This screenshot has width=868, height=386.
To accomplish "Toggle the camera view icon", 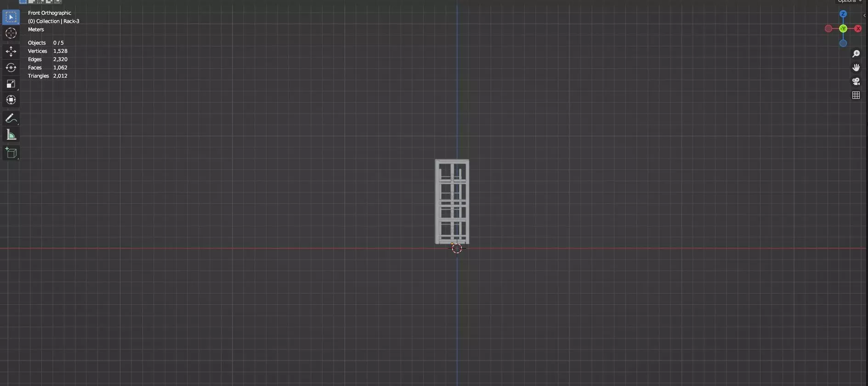I will pyautogui.click(x=856, y=81).
